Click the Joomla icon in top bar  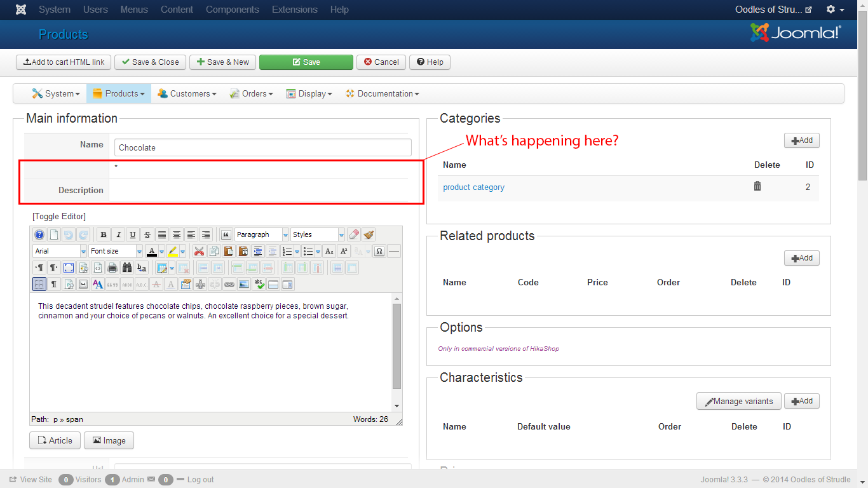tap(21, 10)
